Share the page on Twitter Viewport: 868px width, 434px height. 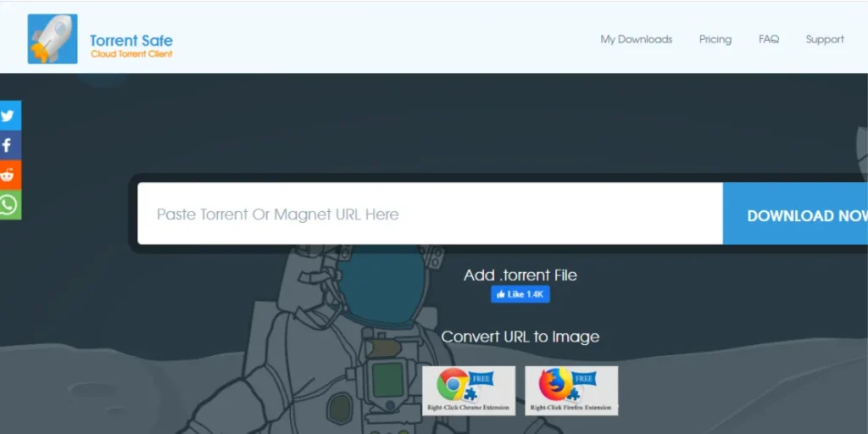tap(9, 115)
